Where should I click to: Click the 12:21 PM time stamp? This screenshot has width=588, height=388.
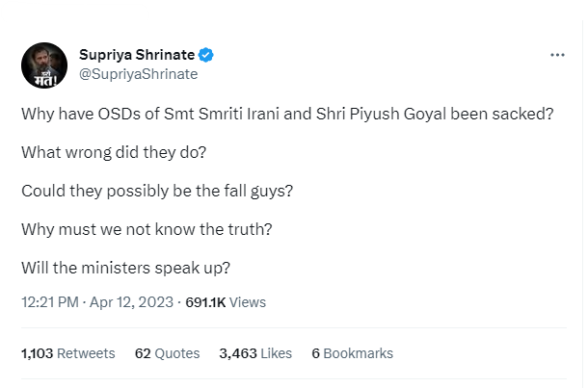pyautogui.click(x=49, y=302)
